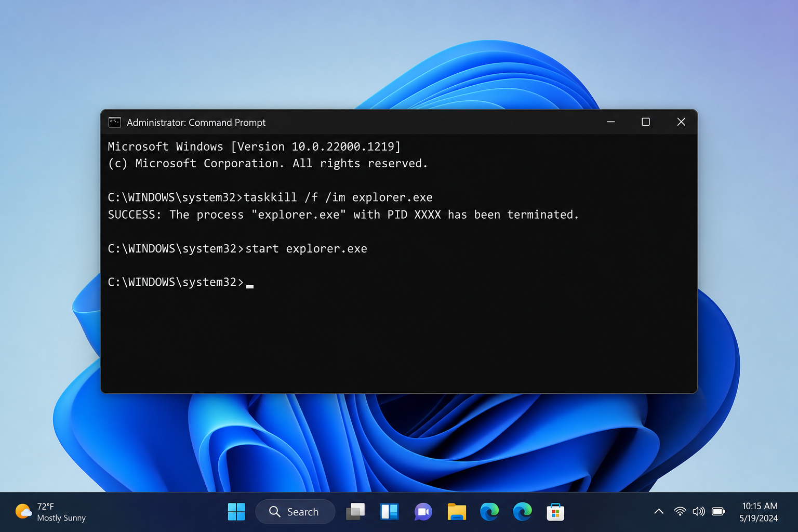The width and height of the screenshot is (798, 532).
Task: Click the Administrator: Command Prompt title text
Action: pyautogui.click(x=196, y=123)
